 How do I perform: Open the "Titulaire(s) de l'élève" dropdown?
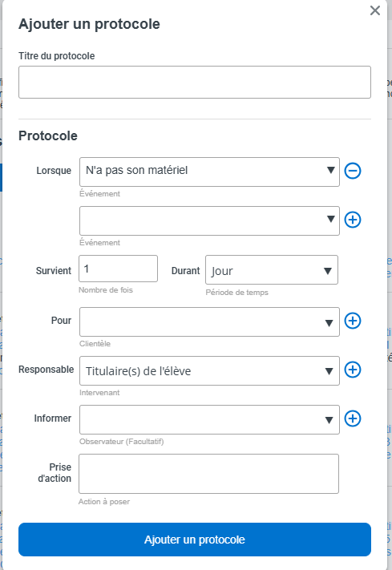[x=209, y=371]
